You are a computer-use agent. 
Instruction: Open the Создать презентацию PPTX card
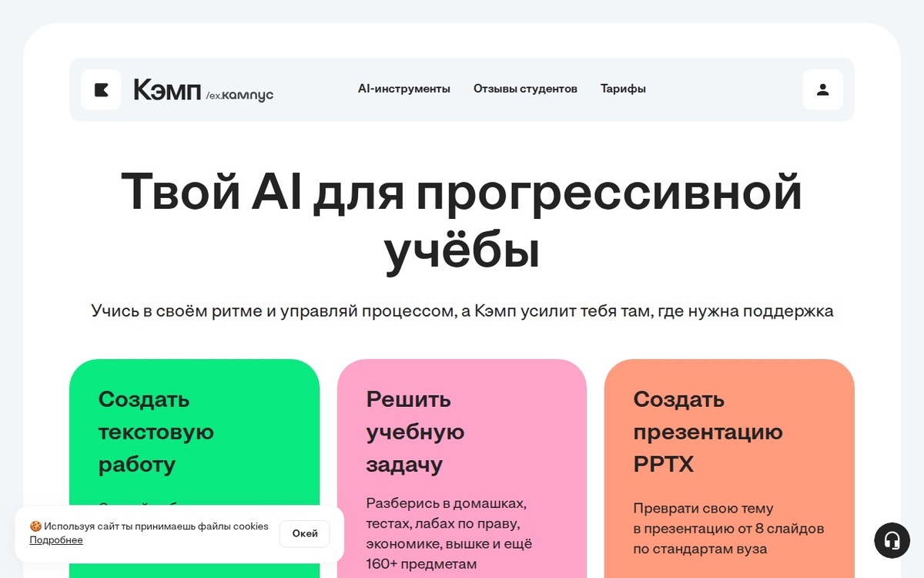tap(729, 469)
